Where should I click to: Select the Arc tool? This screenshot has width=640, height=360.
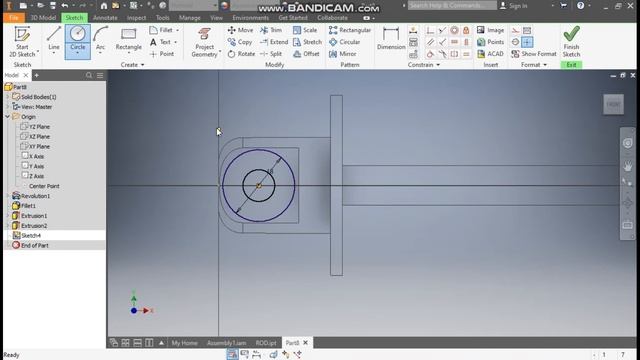[100, 39]
